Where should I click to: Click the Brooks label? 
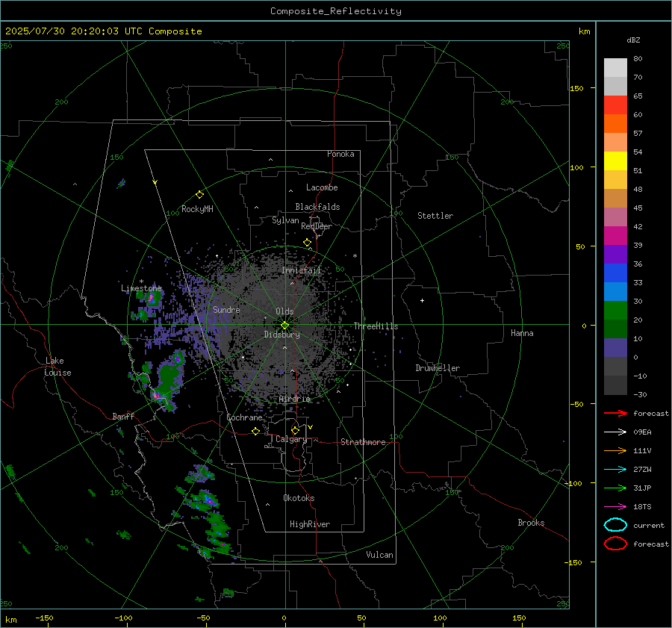pos(531,523)
